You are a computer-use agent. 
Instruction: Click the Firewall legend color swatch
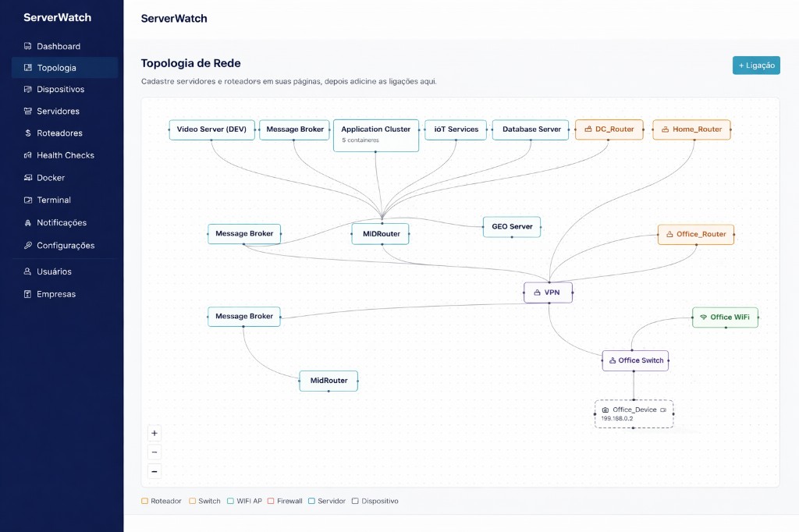(271, 501)
